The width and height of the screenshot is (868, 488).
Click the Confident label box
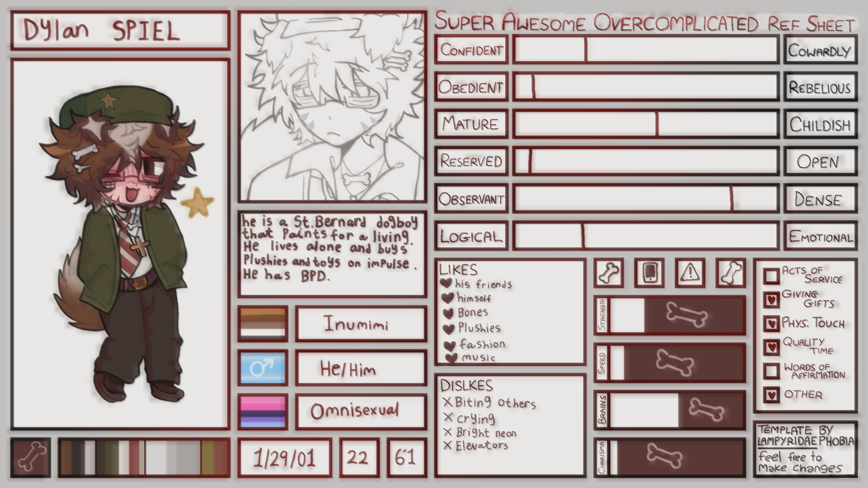471,49
